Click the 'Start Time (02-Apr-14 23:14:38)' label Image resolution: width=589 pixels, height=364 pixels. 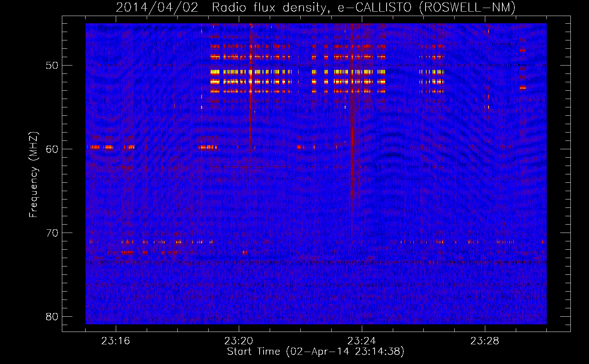316,352
